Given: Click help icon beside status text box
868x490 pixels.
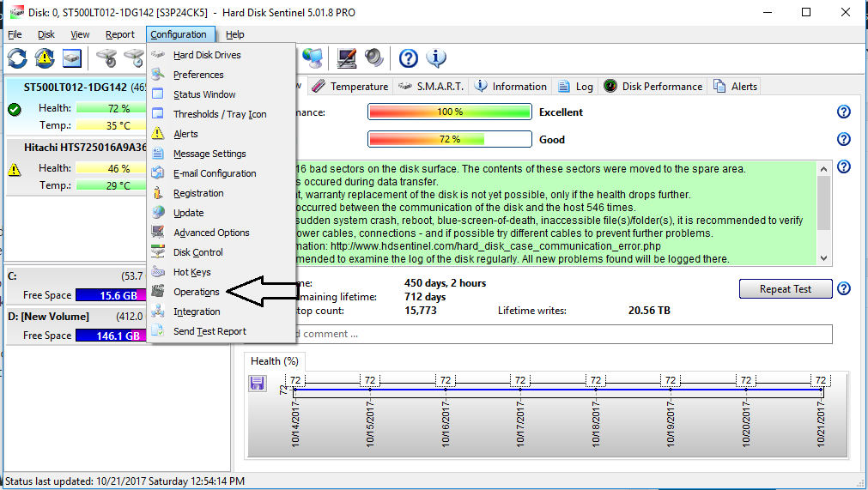Looking at the screenshot, I should (x=844, y=166).
